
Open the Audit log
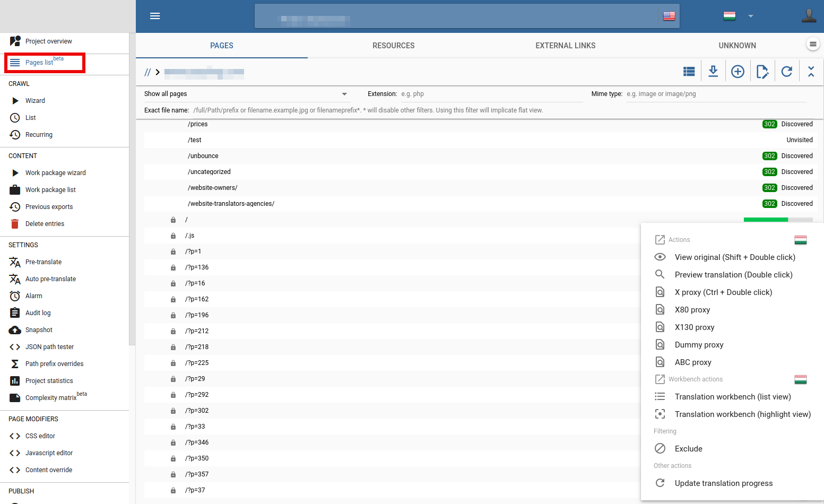tap(38, 313)
